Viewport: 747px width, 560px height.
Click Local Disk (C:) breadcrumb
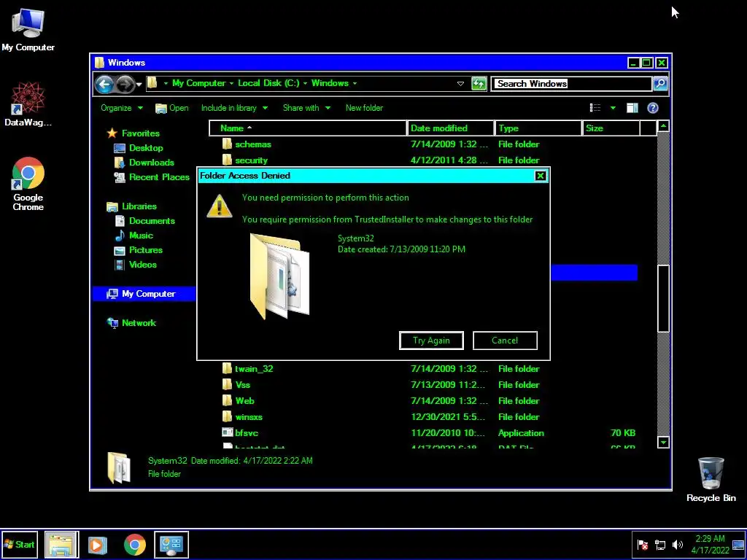tap(268, 83)
